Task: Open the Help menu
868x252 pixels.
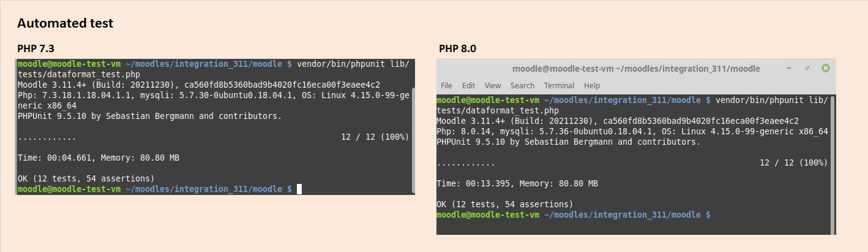Action: (x=592, y=86)
